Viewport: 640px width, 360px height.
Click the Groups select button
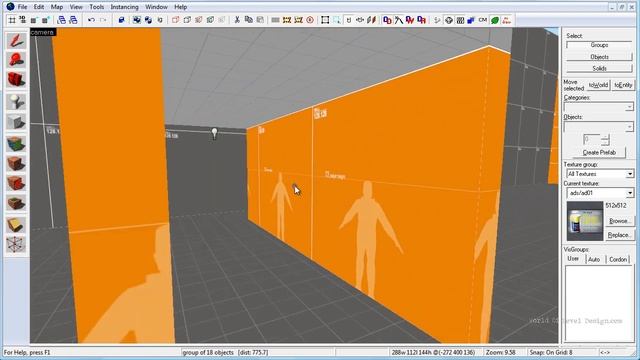pos(599,45)
